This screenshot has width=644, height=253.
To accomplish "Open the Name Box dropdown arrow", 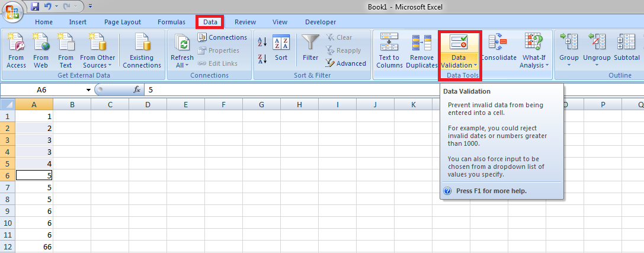I will (88, 89).
